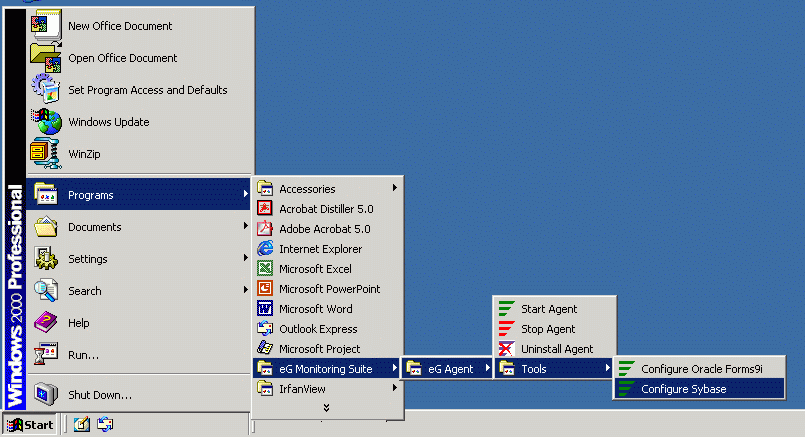Screen dimensions: 805x437
Task: Click the Start button
Action: point(30,425)
